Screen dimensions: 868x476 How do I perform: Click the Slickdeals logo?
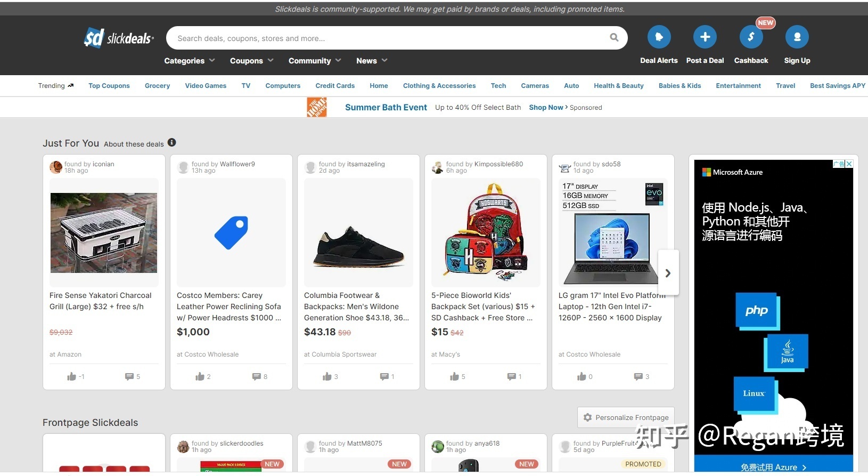pos(119,38)
